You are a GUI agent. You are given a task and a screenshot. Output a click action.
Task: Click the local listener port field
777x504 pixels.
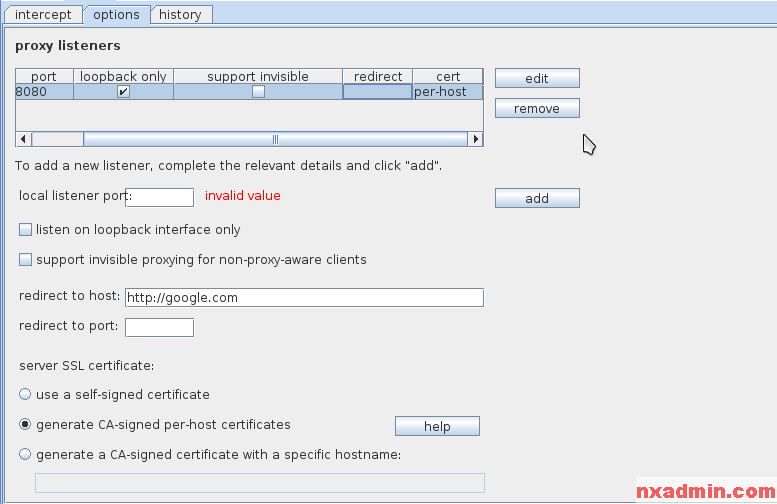point(160,197)
